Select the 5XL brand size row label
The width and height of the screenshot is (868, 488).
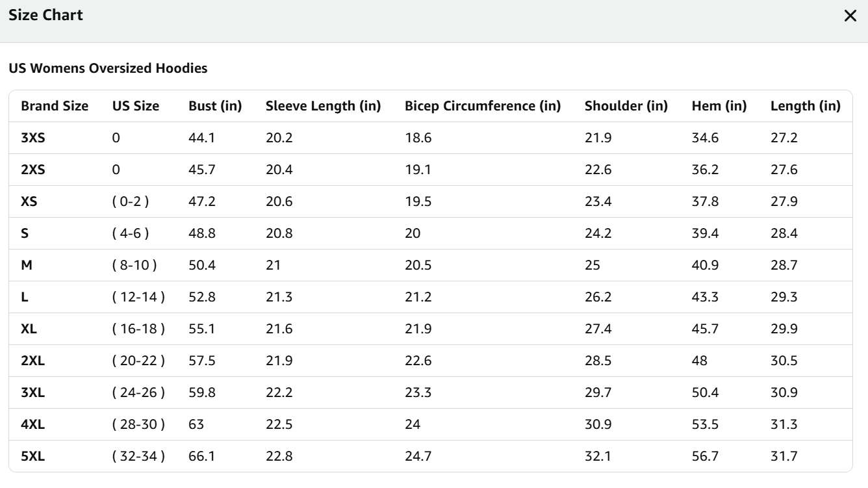(x=33, y=456)
